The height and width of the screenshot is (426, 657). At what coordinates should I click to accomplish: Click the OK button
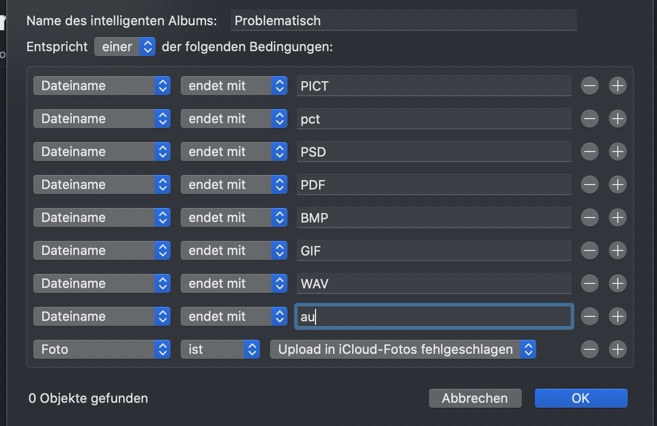pos(581,398)
